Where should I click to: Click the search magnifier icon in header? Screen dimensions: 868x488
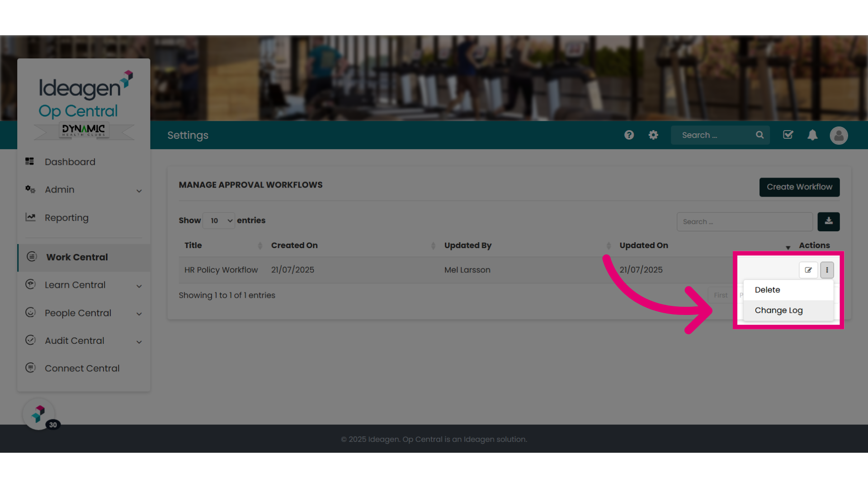[760, 135]
